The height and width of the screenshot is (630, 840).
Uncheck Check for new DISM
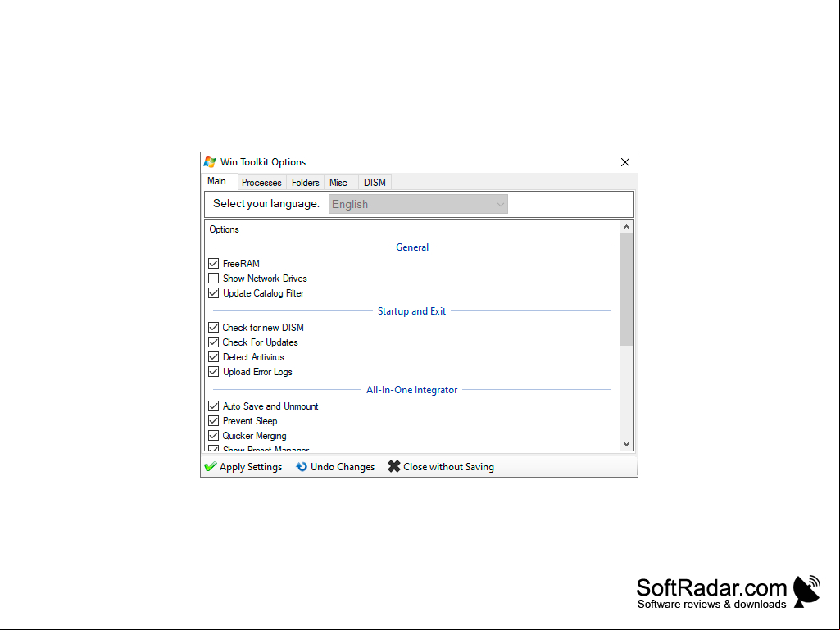(213, 328)
